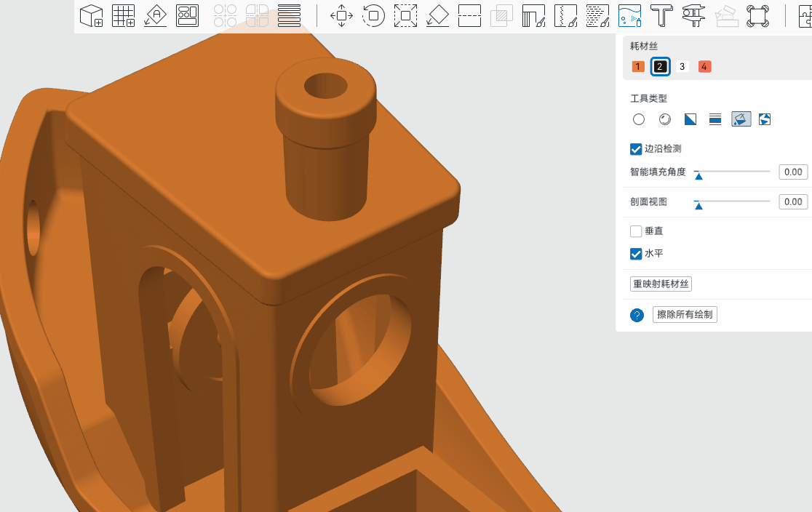Click the Auto orient toolbar icon
The width and height of the screenshot is (812, 512).
click(x=156, y=15)
